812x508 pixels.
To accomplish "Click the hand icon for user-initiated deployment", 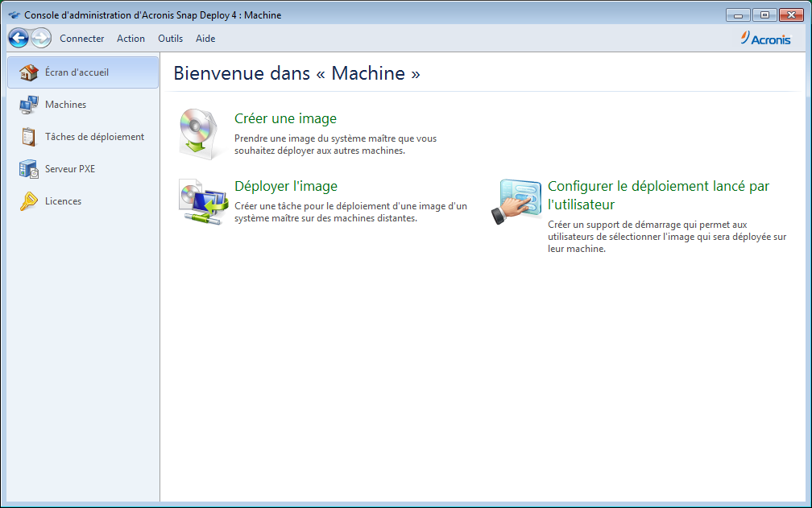I will 512,203.
